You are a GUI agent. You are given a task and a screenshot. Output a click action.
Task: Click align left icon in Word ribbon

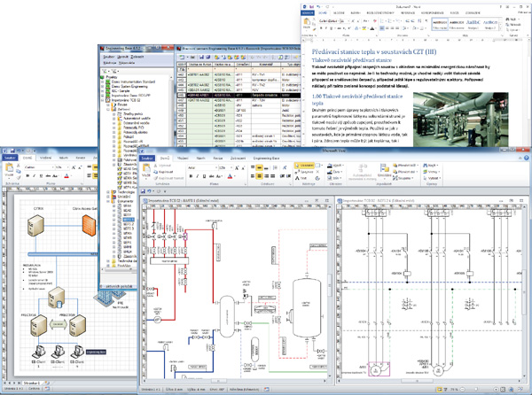coord(382,28)
